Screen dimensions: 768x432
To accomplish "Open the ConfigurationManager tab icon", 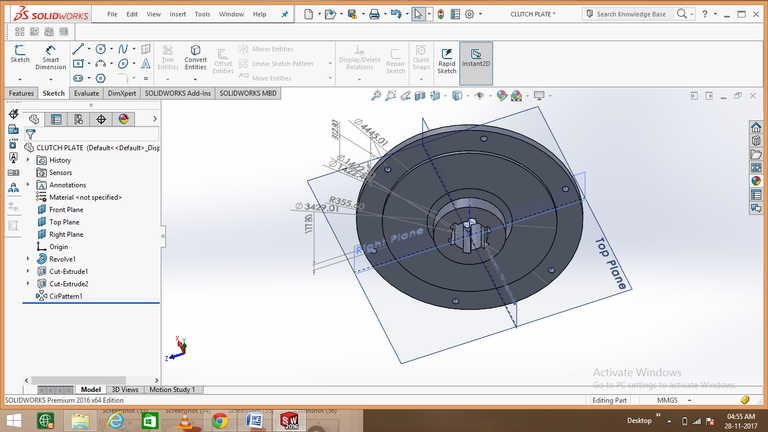I will (78, 119).
